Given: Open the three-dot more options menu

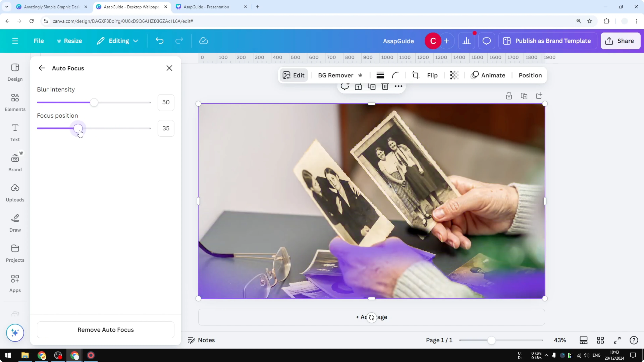Looking at the screenshot, I should pyautogui.click(x=398, y=87).
